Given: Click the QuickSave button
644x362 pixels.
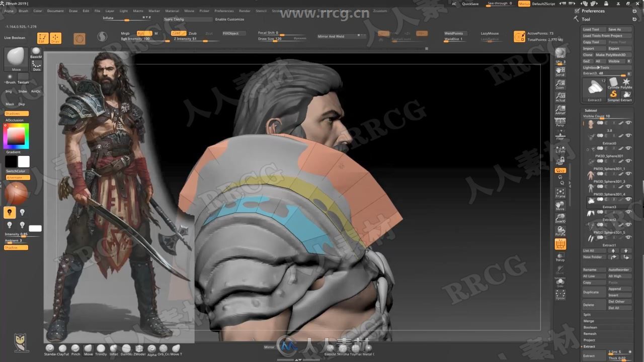Looking at the screenshot, I should click(x=470, y=4).
